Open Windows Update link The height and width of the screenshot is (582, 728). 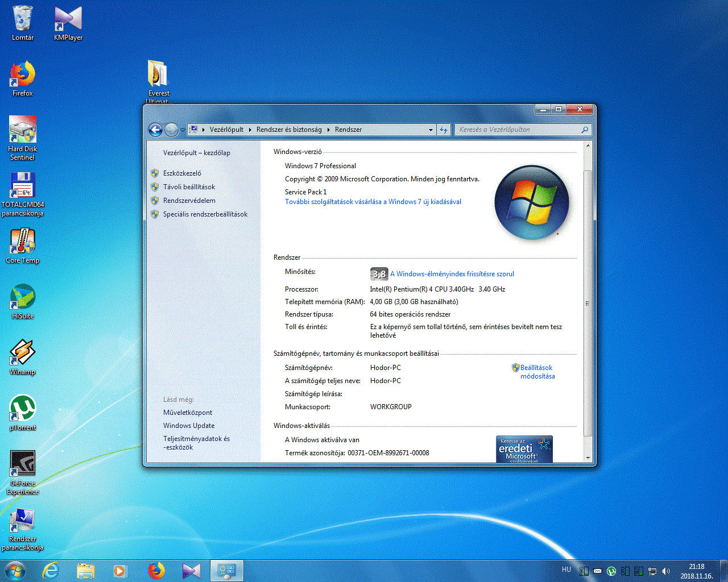(x=189, y=426)
